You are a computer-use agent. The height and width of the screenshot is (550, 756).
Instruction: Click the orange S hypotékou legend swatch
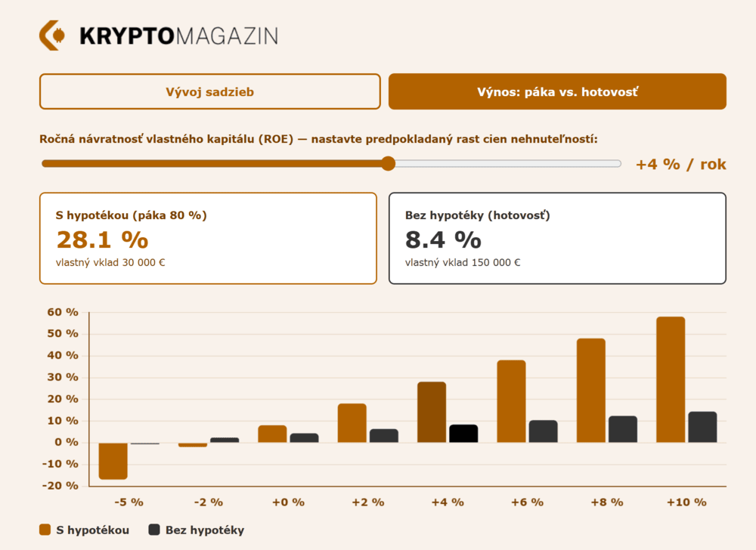[x=45, y=530]
